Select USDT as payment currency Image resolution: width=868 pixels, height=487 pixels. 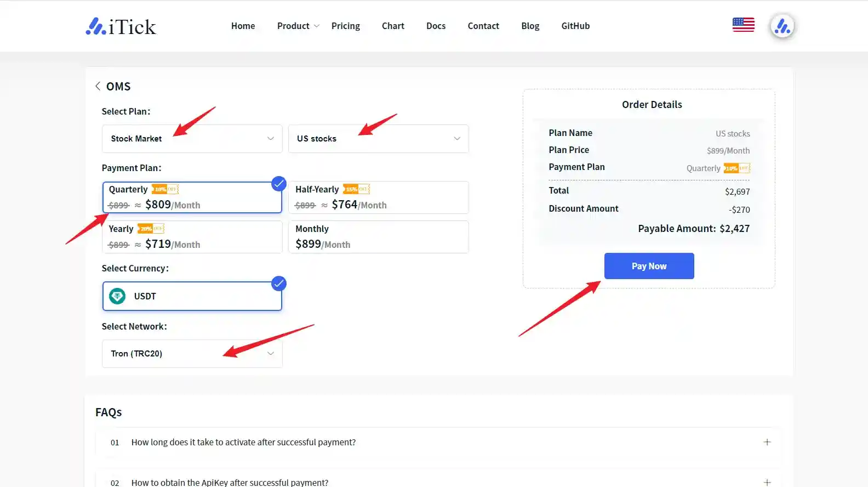pos(192,296)
